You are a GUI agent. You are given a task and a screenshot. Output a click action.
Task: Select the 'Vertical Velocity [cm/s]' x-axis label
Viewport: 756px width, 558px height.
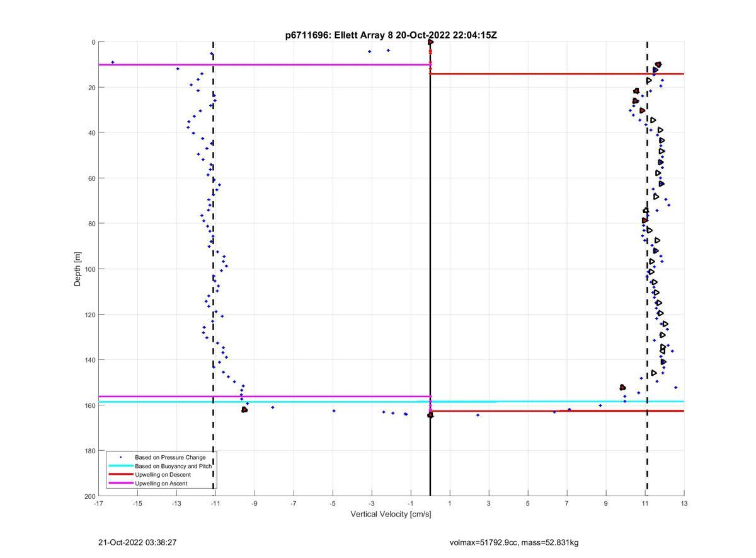391,514
